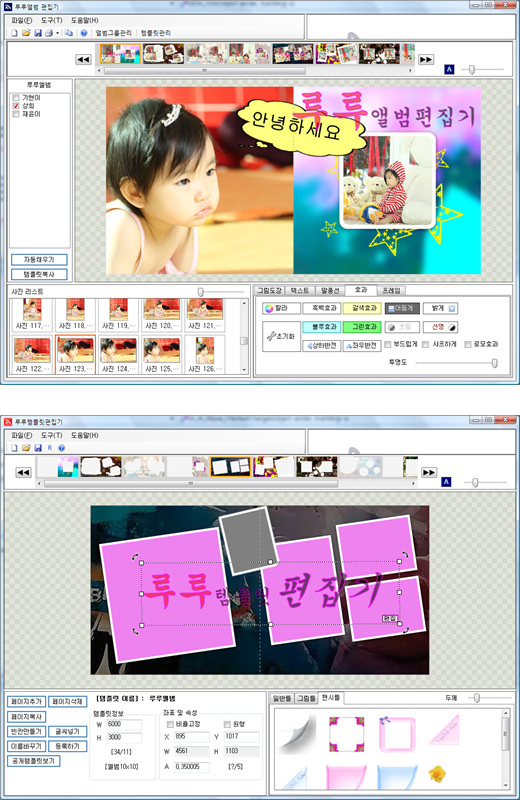This screenshot has height=800, width=520.
Task: Click rewind arrow in template editor strip
Action: [x=23, y=472]
